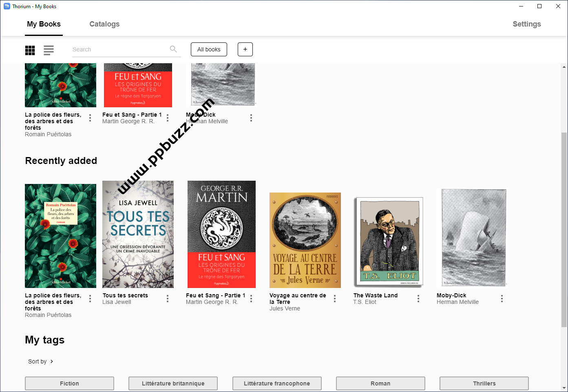Filter by the Thrillers tag

point(484,383)
